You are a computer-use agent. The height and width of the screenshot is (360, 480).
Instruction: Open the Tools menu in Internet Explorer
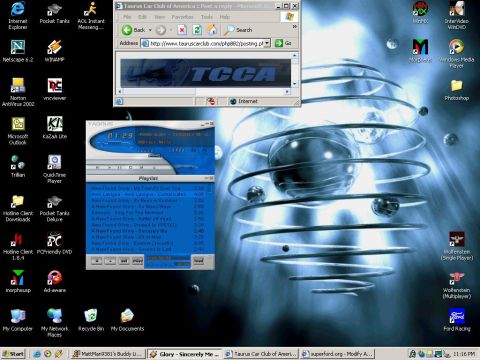tap(207, 17)
